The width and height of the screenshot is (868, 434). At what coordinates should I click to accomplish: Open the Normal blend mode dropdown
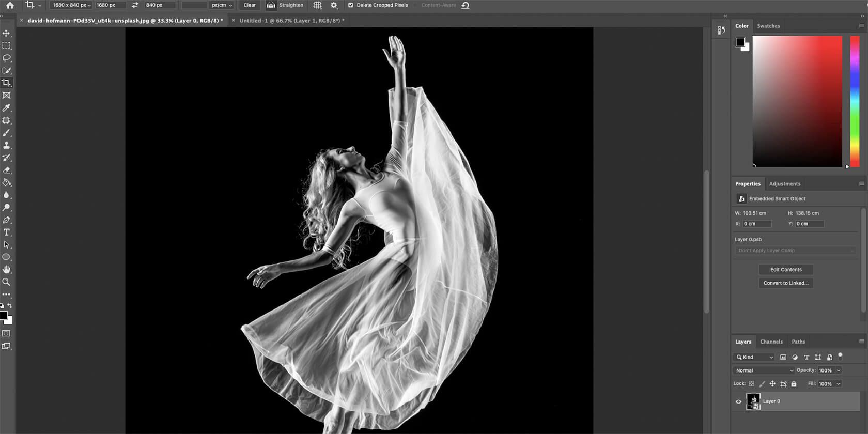(x=764, y=370)
